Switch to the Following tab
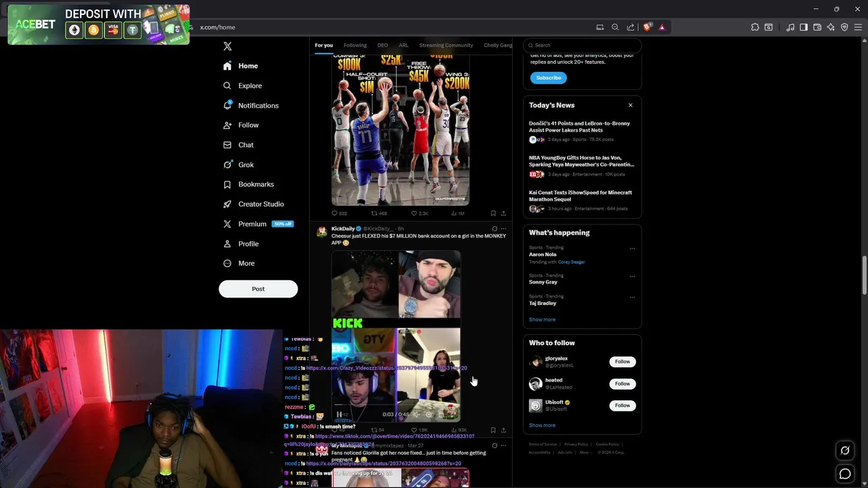868x488 pixels. tap(355, 45)
